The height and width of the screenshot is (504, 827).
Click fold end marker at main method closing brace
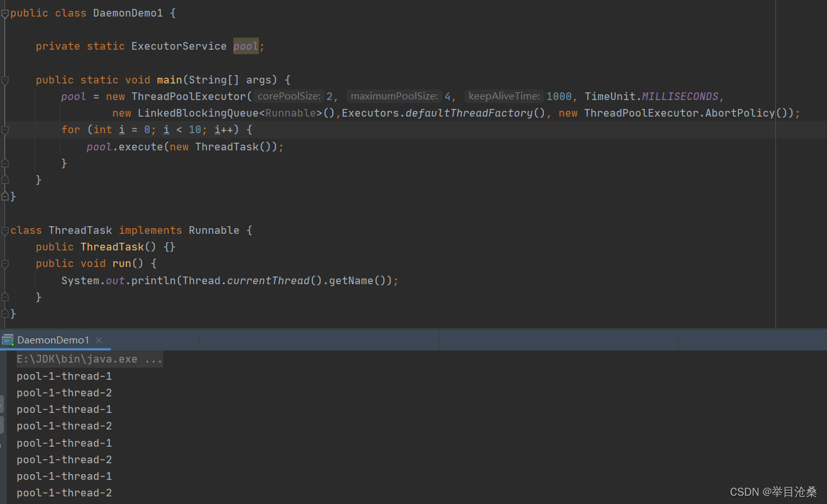click(x=4, y=180)
